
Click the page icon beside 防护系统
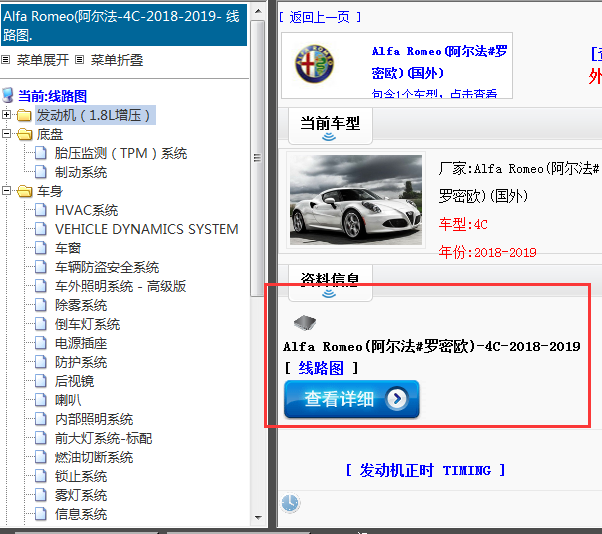coord(41,362)
